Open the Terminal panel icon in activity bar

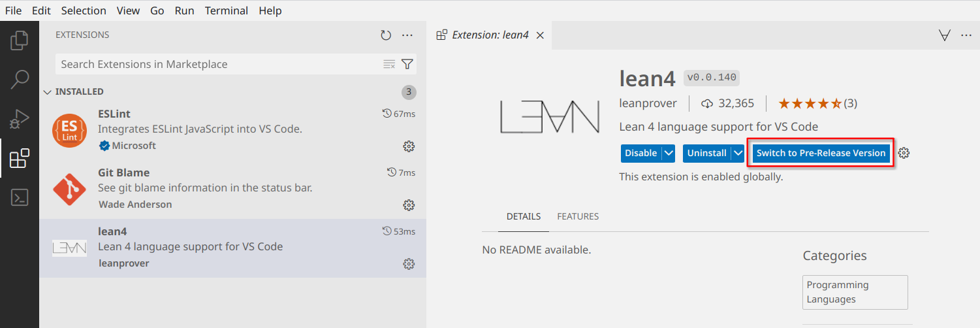[20, 197]
